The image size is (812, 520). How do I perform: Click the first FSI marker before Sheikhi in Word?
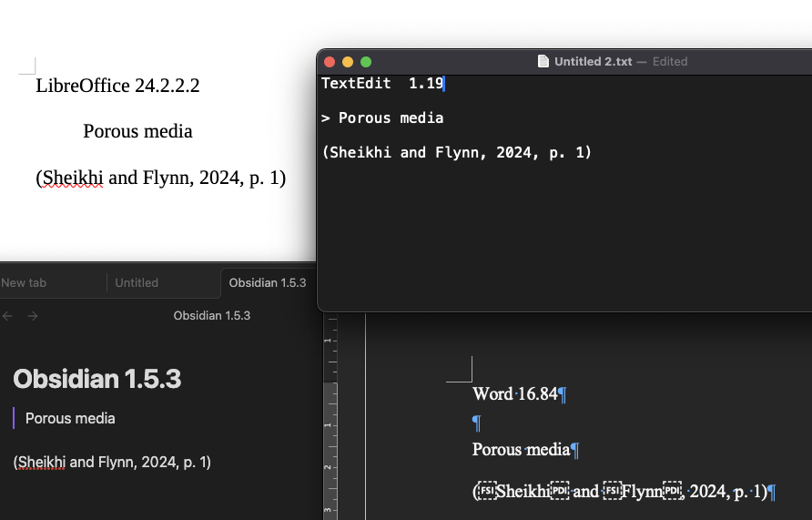coord(486,491)
